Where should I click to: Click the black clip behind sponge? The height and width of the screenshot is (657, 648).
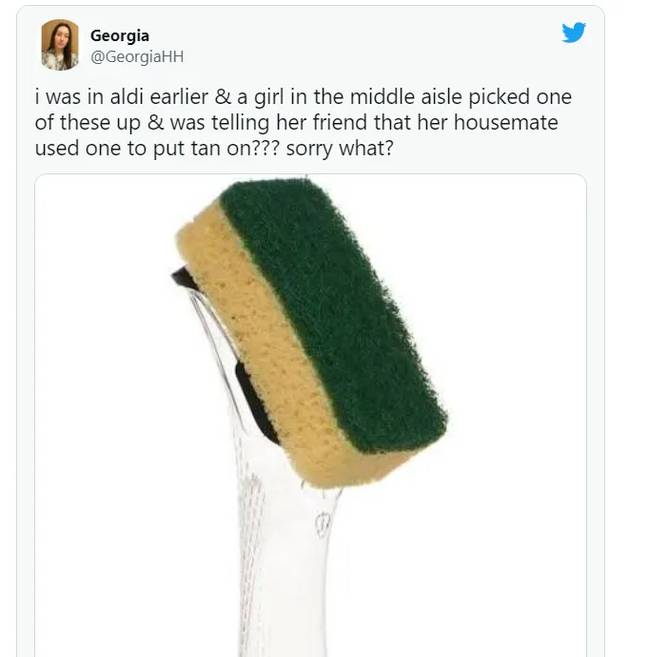[x=256, y=402]
